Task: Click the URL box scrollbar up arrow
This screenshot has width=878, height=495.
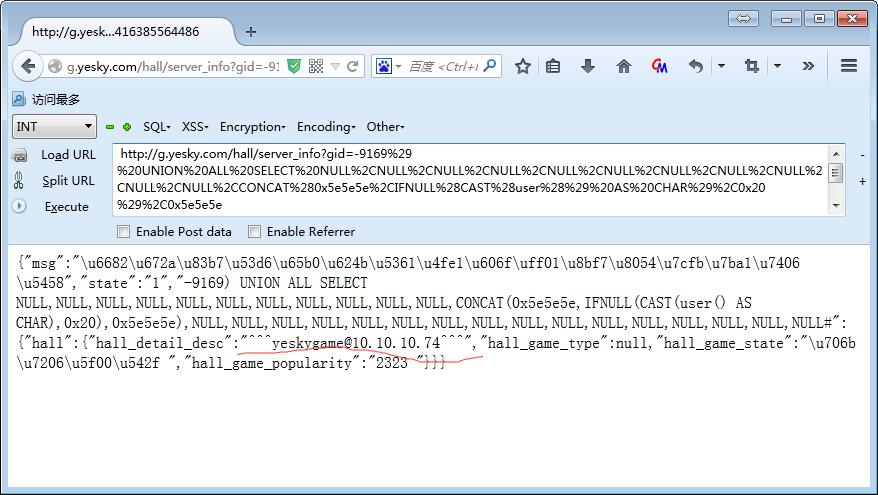Action: point(836,153)
